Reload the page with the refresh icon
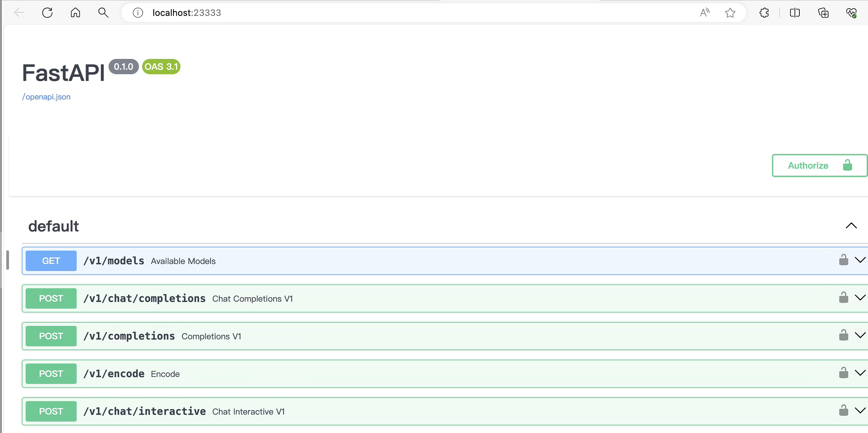Viewport: 868px width, 433px height. click(47, 13)
